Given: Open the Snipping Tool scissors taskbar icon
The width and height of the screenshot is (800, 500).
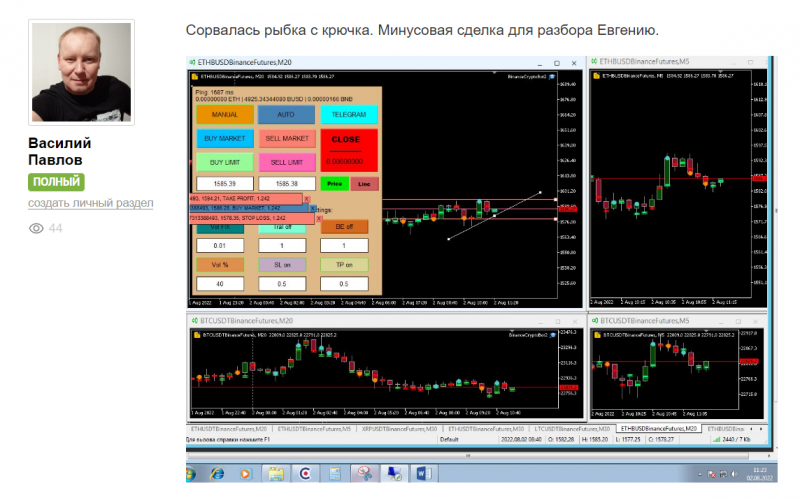Looking at the screenshot, I should click(364, 474).
